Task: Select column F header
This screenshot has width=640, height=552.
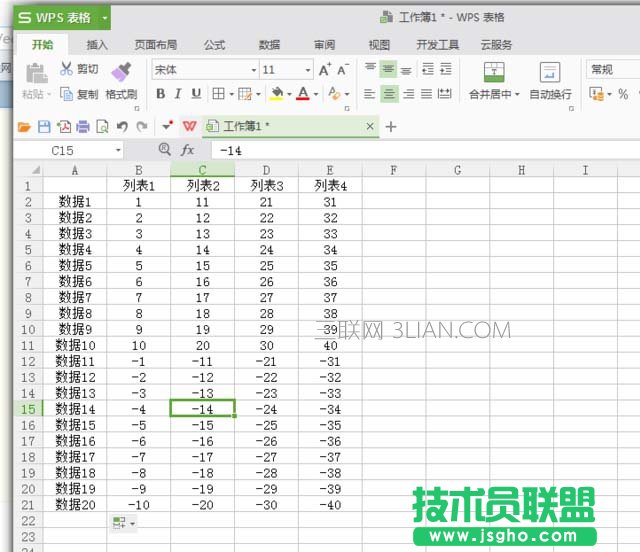Action: coord(393,170)
